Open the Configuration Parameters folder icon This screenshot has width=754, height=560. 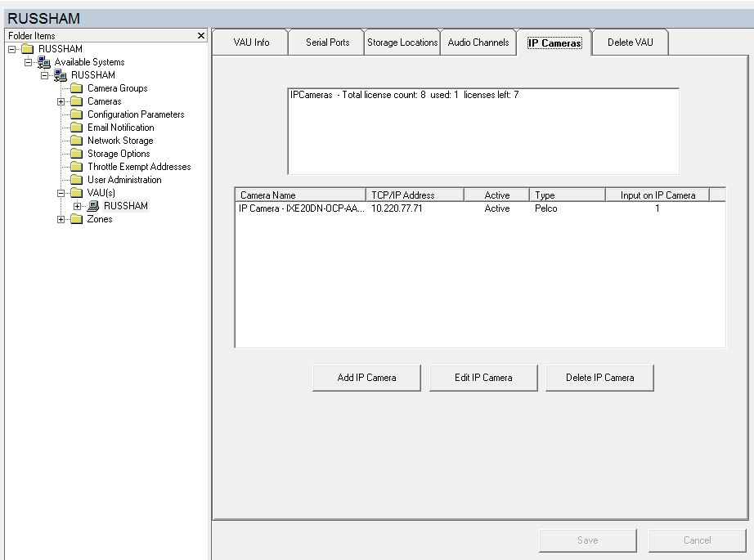(76, 114)
